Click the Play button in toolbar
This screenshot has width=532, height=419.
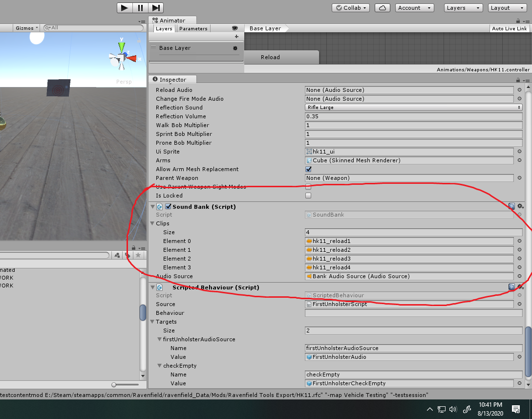coord(125,8)
